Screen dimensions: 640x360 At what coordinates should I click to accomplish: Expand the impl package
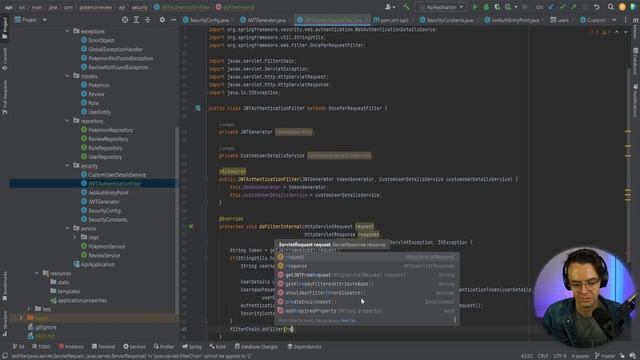(x=75, y=237)
